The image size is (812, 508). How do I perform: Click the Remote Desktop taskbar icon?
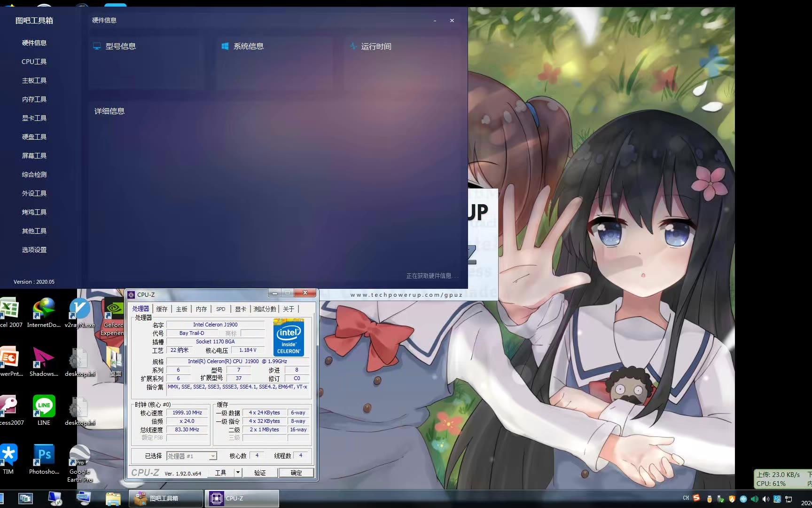click(x=55, y=499)
